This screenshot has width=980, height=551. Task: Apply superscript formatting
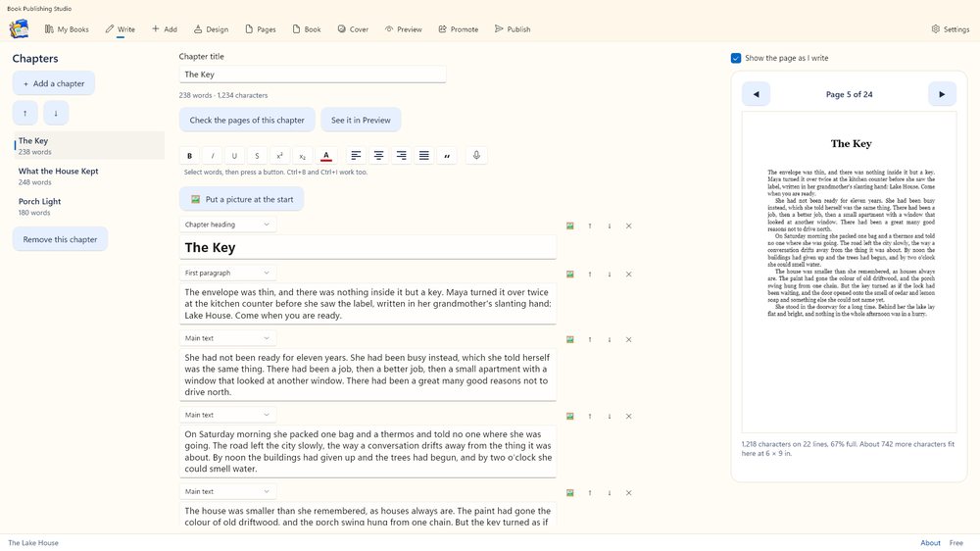279,156
